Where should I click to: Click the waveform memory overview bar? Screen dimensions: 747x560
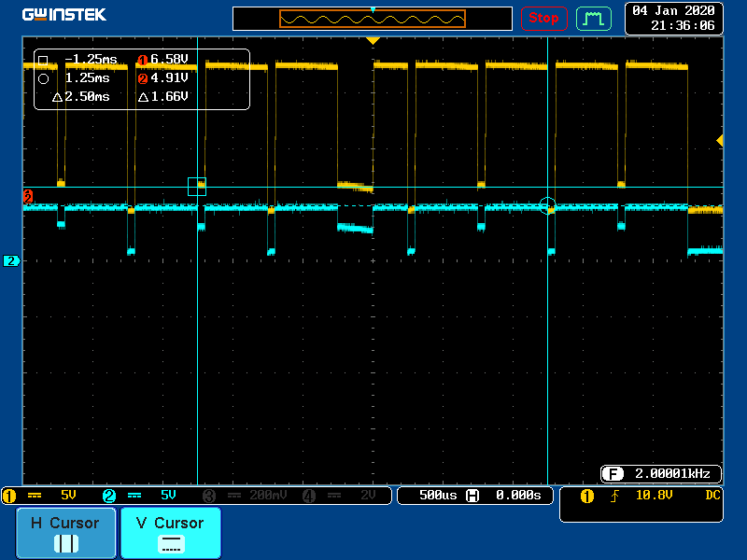[373, 19]
